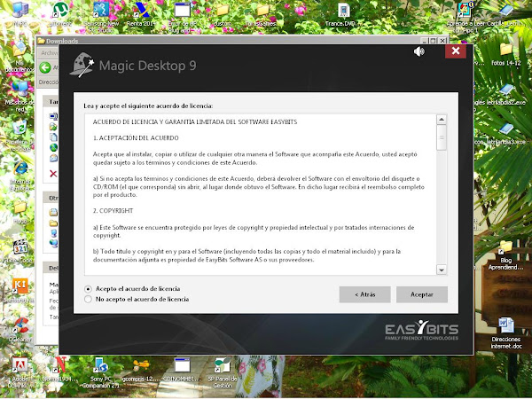The width and height of the screenshot is (532, 399).
Task: Open the Renta 2014 shortcut
Action: tap(141, 13)
